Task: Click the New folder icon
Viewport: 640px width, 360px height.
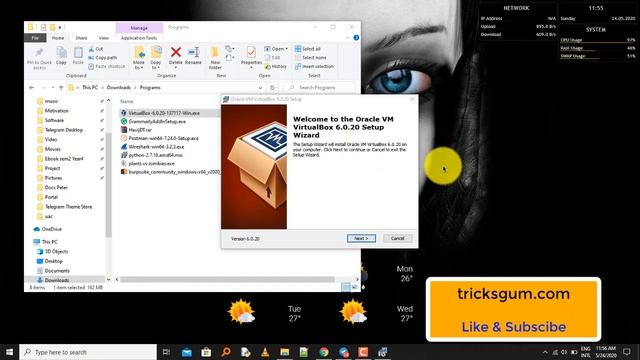Action: point(215,52)
